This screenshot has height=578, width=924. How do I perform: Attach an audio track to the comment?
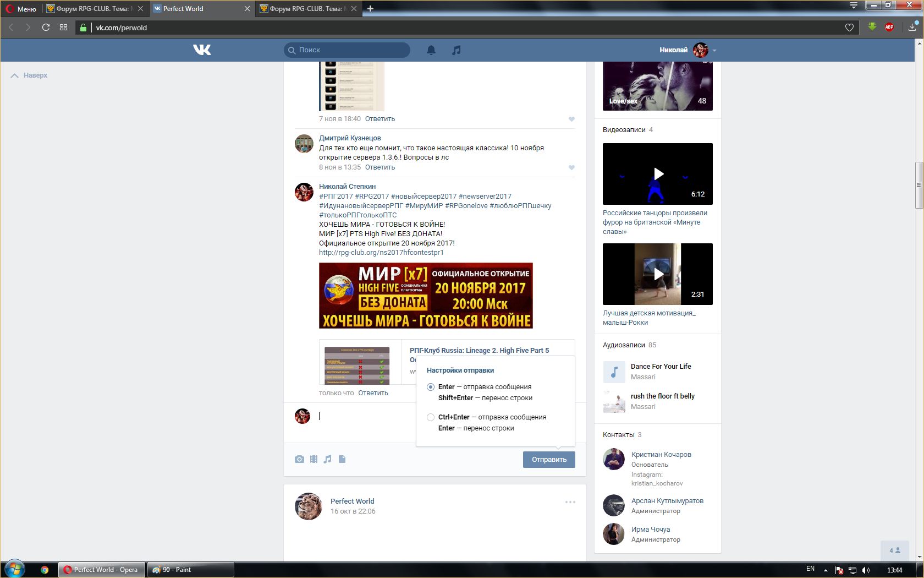pos(328,459)
